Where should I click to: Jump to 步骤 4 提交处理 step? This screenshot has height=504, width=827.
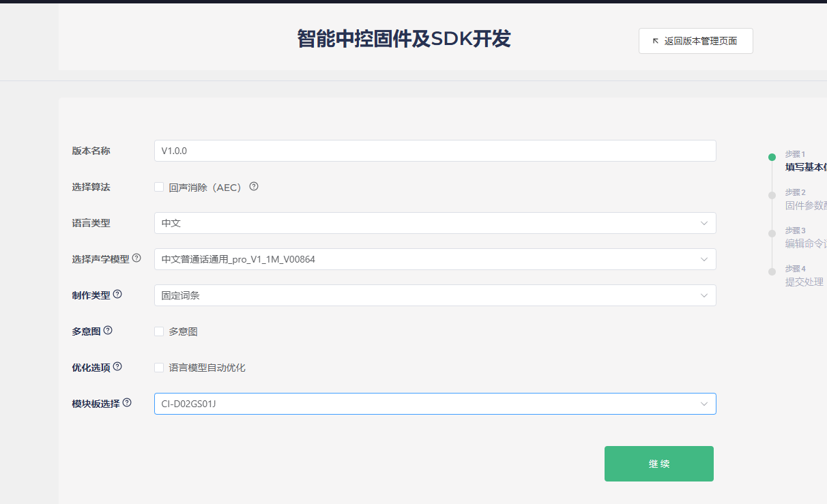(803, 276)
